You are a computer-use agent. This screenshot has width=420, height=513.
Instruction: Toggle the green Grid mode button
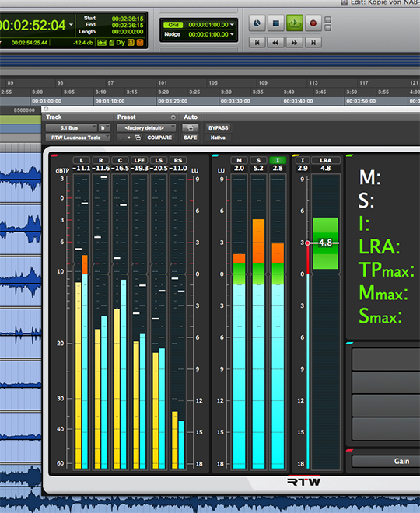173,25
